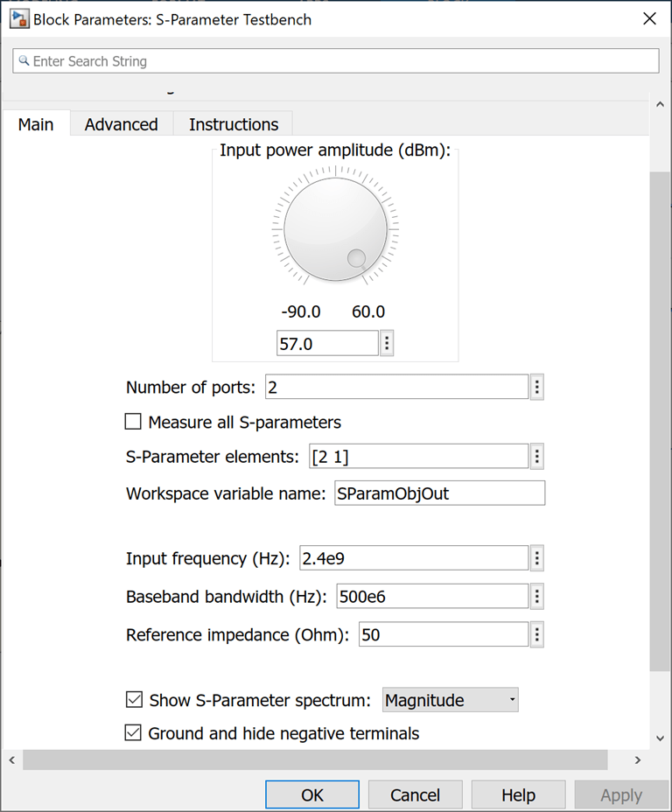The width and height of the screenshot is (672, 812).
Task: Click the Help button
Action: coord(518,794)
